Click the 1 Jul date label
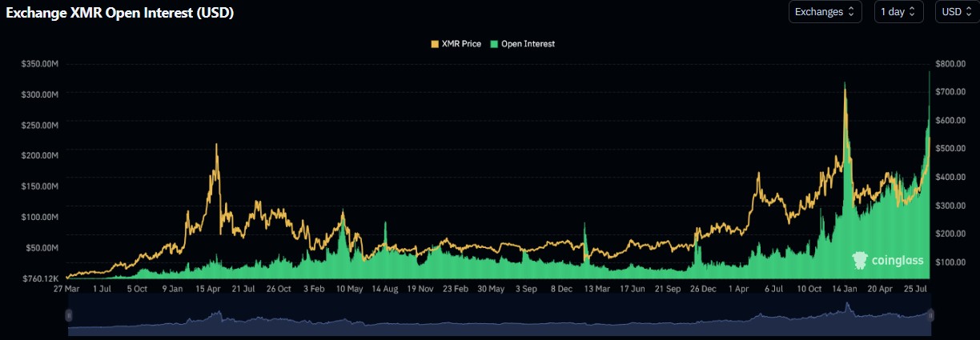980x340 pixels. (x=102, y=289)
